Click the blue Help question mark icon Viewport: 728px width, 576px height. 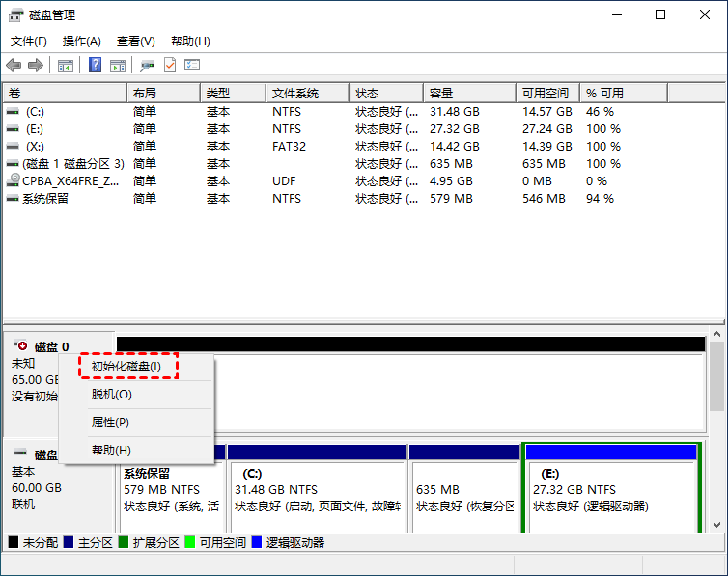pyautogui.click(x=95, y=65)
